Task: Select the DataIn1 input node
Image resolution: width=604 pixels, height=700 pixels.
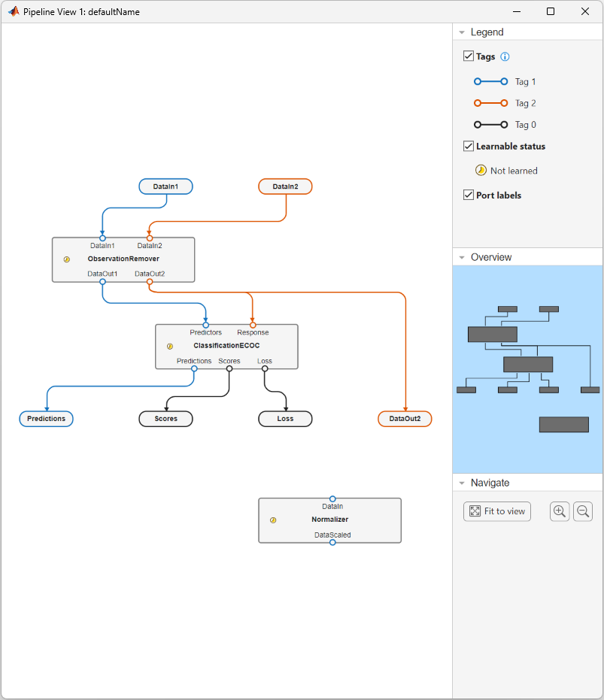Action: [165, 186]
